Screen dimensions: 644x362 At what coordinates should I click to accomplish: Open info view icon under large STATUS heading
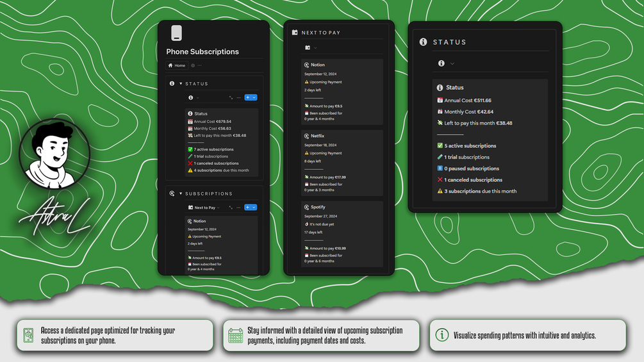[x=441, y=63]
